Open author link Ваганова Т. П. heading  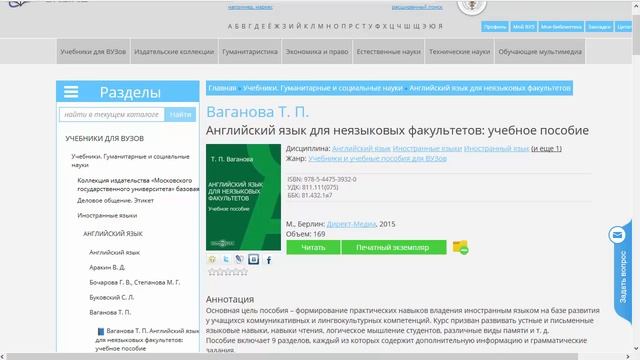click(258, 112)
